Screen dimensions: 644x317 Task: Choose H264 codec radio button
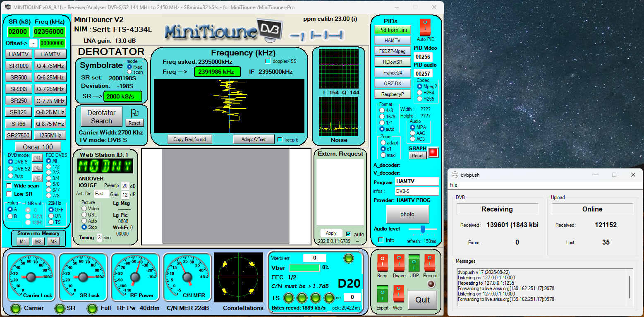(x=419, y=93)
